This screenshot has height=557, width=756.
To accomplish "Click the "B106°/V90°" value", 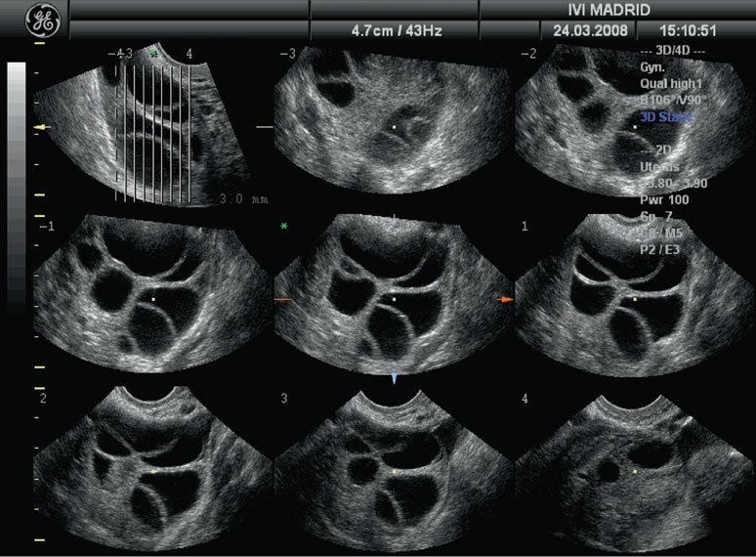I will coord(673,101).
